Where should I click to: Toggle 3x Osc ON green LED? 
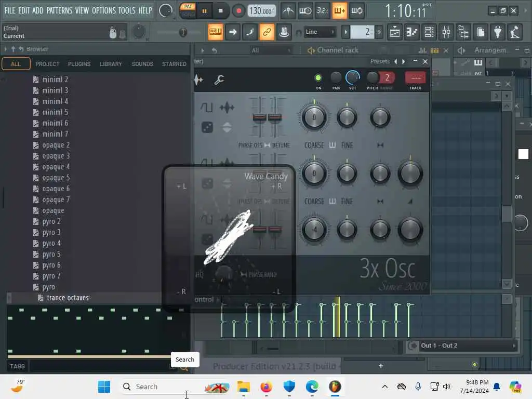pos(318,78)
